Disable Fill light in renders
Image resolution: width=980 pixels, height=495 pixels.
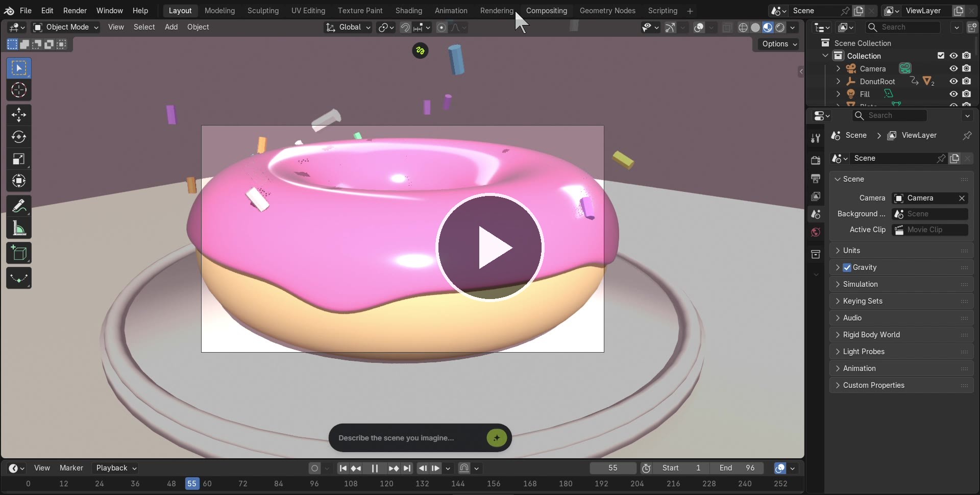click(x=967, y=94)
